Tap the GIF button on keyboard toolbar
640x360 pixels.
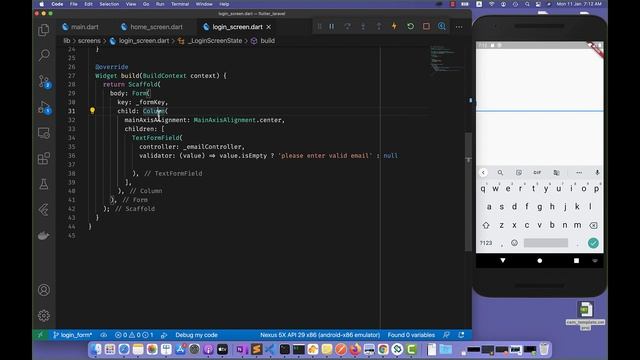537,173
